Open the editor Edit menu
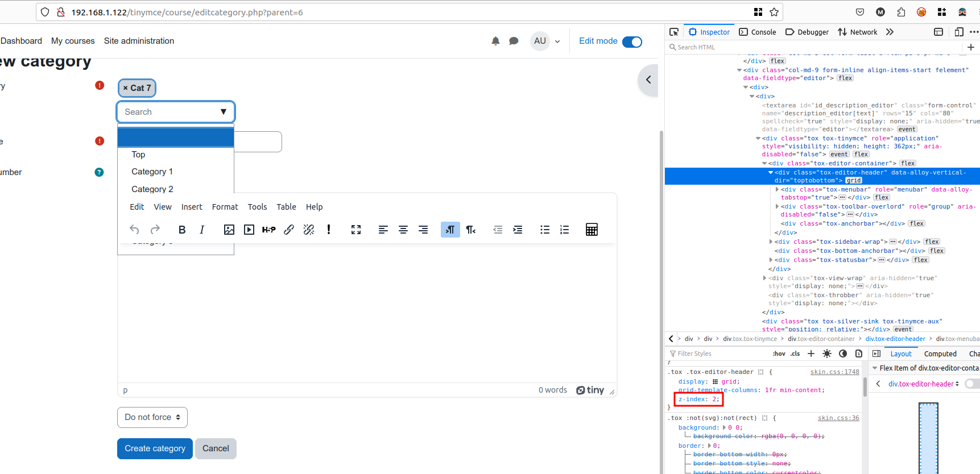Screen dimensions: 980x474 [x=137, y=207]
